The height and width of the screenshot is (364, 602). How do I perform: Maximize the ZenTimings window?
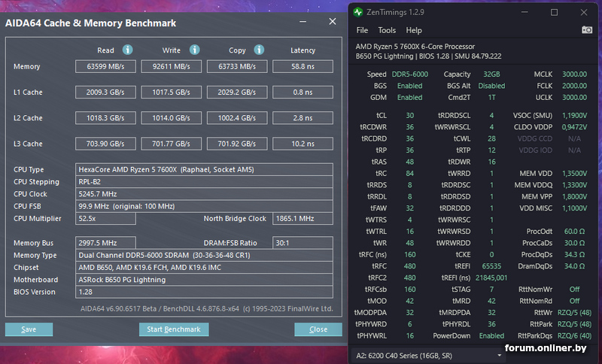pyautogui.click(x=555, y=12)
